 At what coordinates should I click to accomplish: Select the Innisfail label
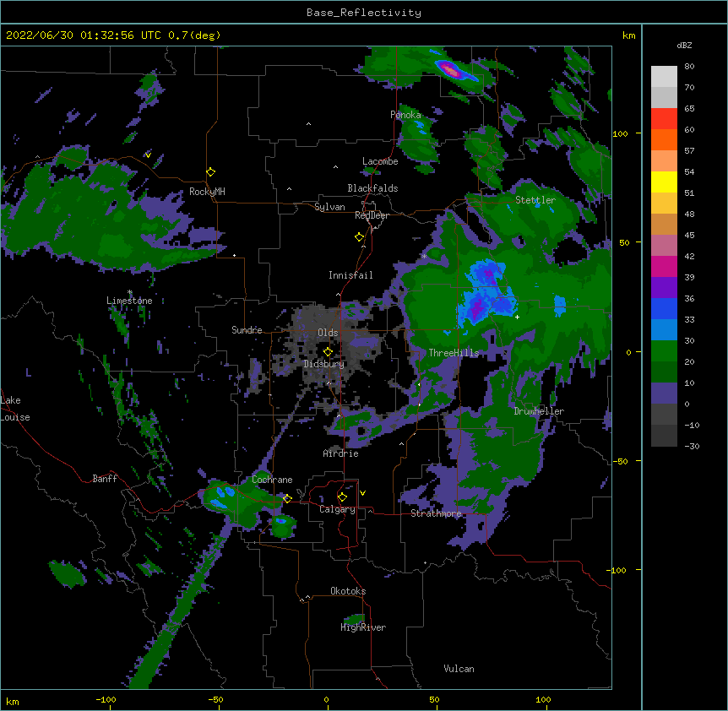click(350, 275)
